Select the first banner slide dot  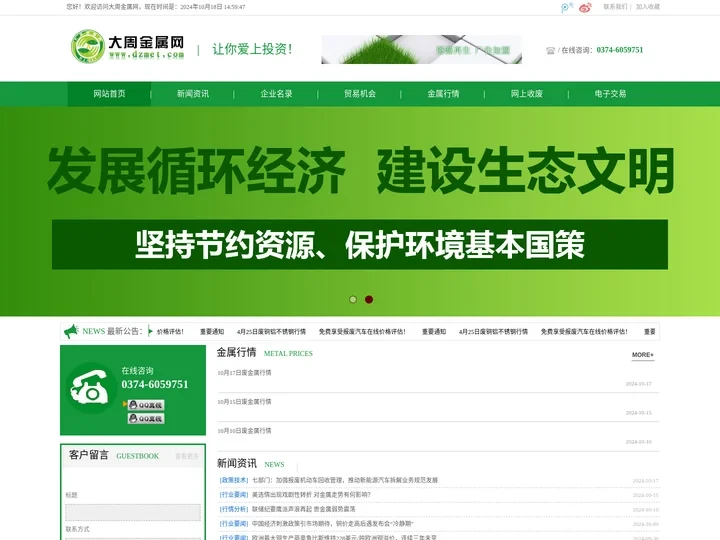point(353,299)
